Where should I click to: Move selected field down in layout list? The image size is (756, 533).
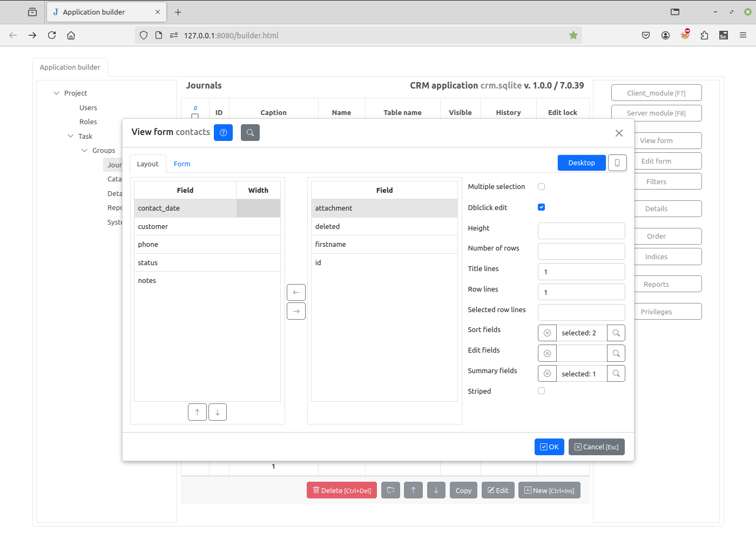coord(218,413)
